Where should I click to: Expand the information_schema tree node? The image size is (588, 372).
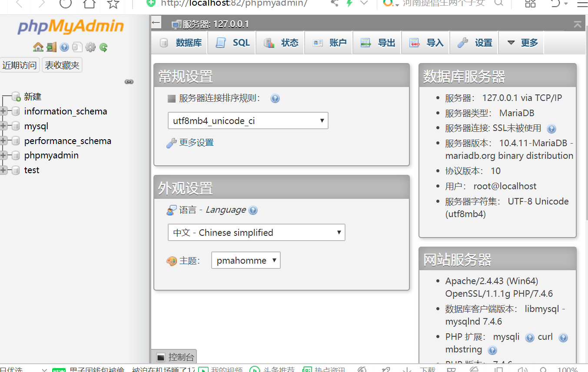click(x=3, y=111)
